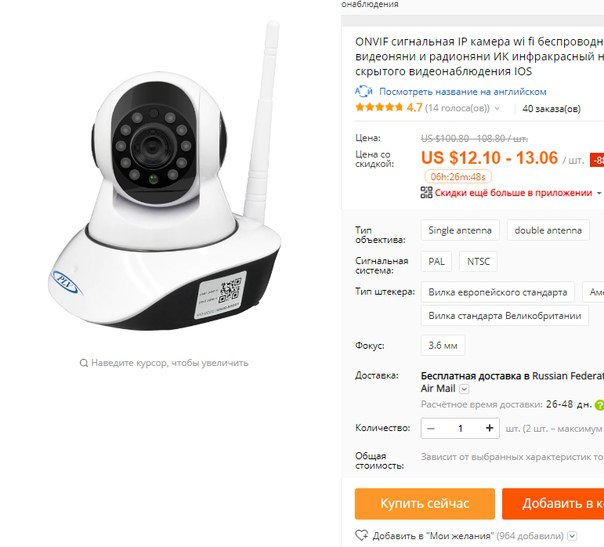Open the Air Mail shipping dropdown
604x547 pixels.
464,389
